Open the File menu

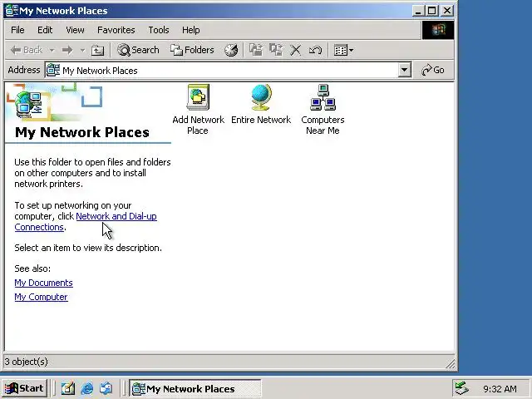(x=17, y=30)
